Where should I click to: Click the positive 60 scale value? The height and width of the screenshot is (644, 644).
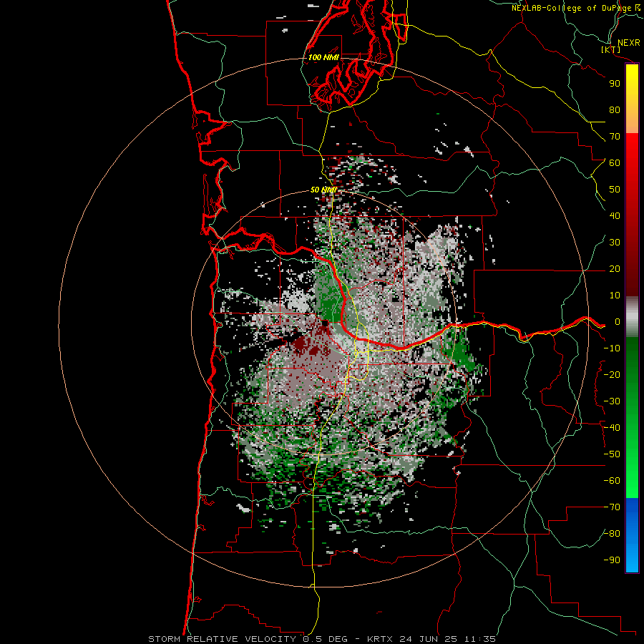click(615, 163)
